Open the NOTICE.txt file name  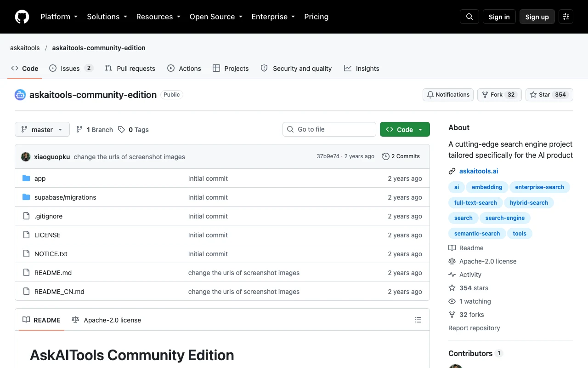pyautogui.click(x=51, y=254)
